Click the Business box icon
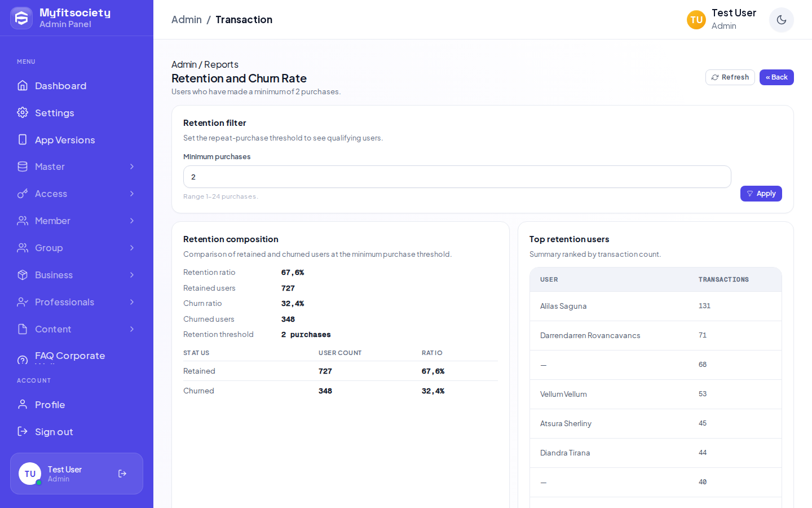Image resolution: width=812 pixels, height=508 pixels. (23, 275)
